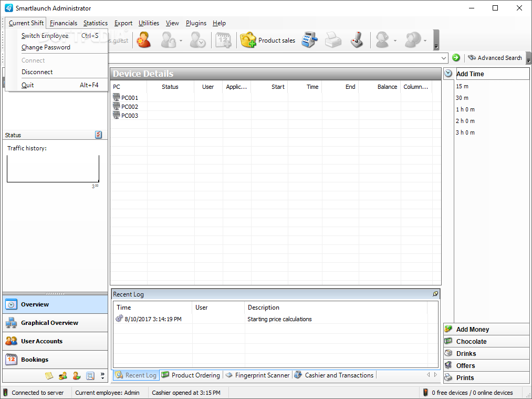The image size is (532, 399).
Task: Open Product sales from the toolbar
Action: (x=268, y=40)
